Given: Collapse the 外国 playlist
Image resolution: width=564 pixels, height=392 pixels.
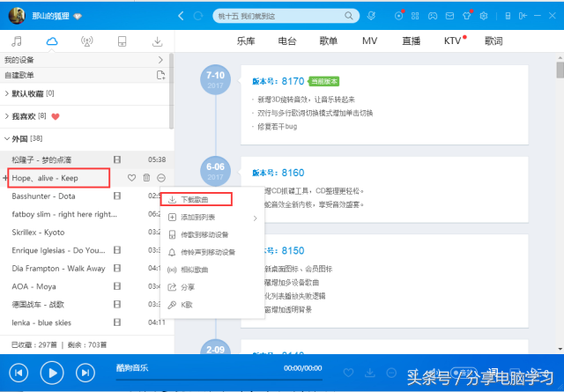Looking at the screenshot, I should (x=6, y=138).
